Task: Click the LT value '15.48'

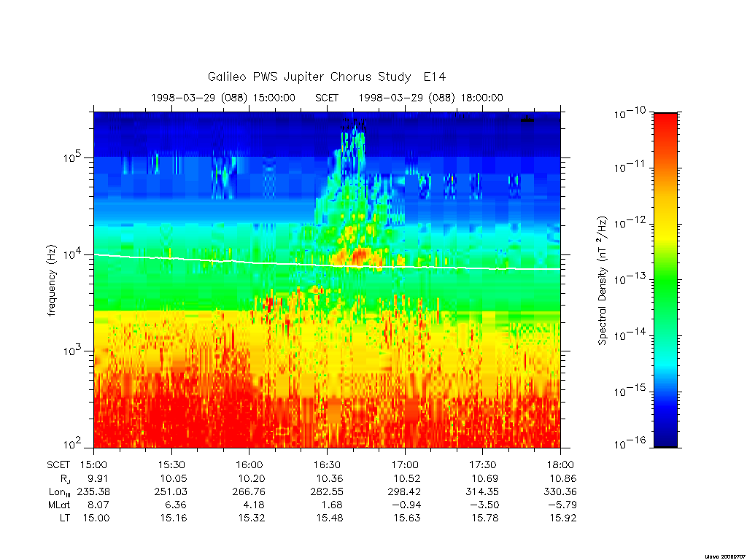Action: [x=329, y=518]
